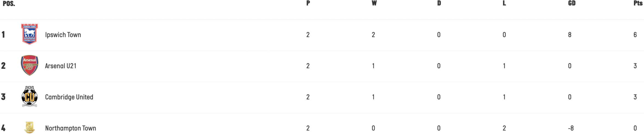Click the L (losses) column header
This screenshot has height=137, width=644.
tap(504, 3)
